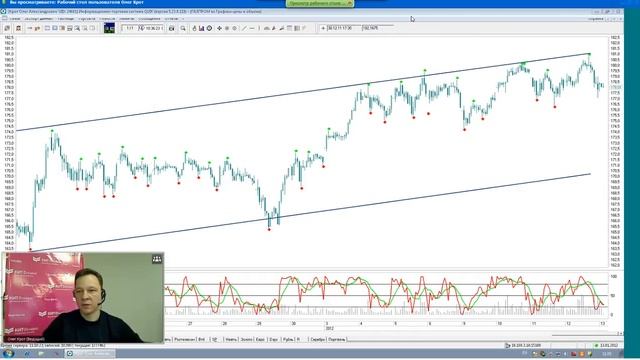Select the vertical line drawing tool

(x=259, y=28)
